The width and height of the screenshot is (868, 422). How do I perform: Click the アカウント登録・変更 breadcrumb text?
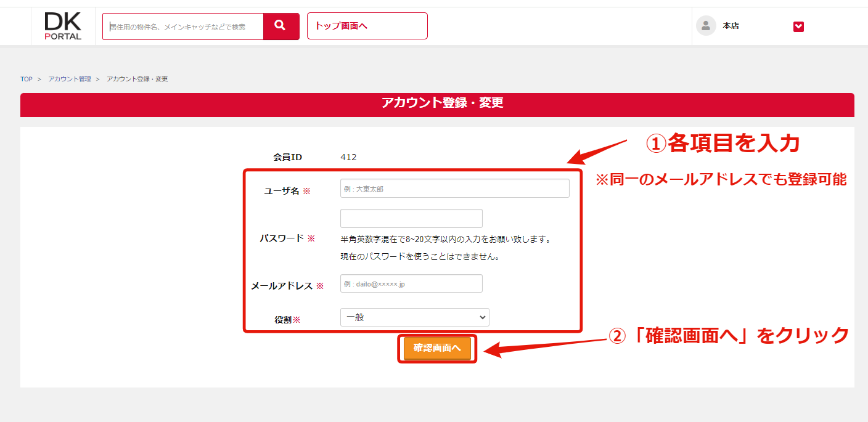pos(137,79)
